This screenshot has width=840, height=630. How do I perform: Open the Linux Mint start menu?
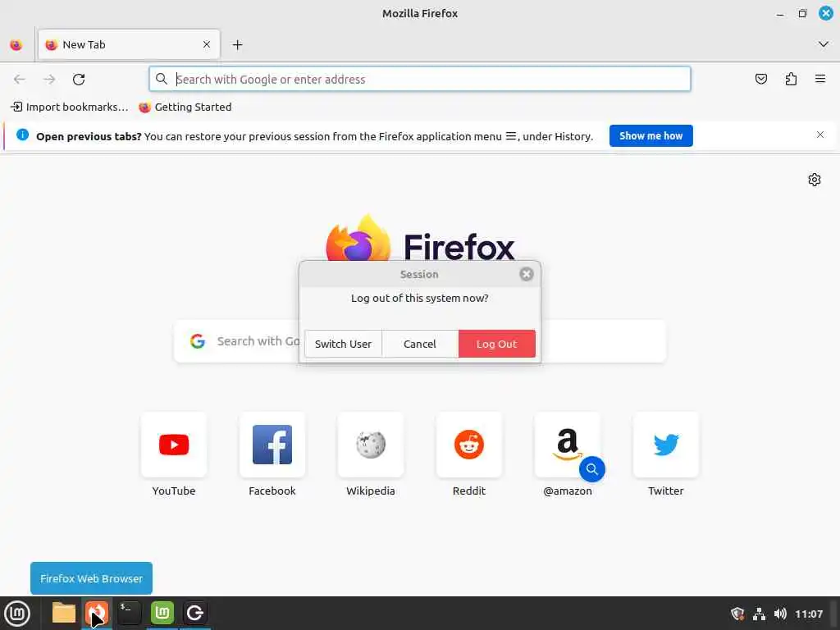[x=17, y=614]
